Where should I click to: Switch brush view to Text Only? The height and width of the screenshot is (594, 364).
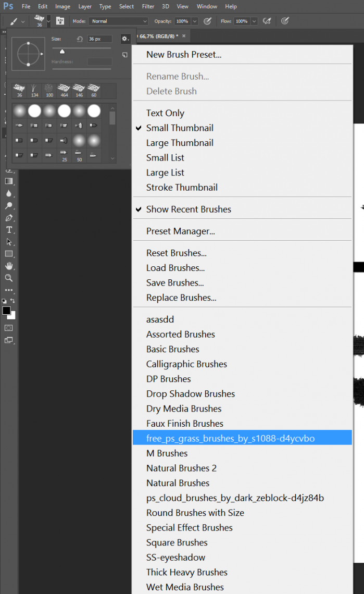pyautogui.click(x=165, y=113)
